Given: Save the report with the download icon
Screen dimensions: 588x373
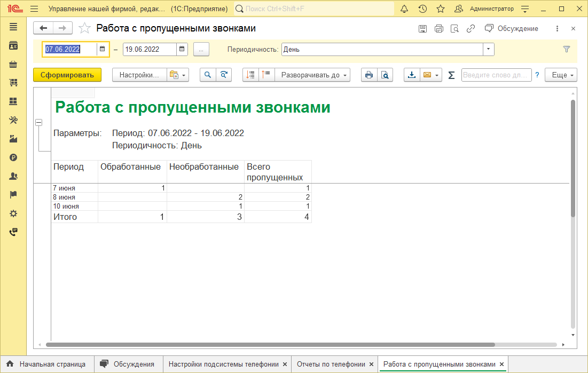Looking at the screenshot, I should click(412, 75).
